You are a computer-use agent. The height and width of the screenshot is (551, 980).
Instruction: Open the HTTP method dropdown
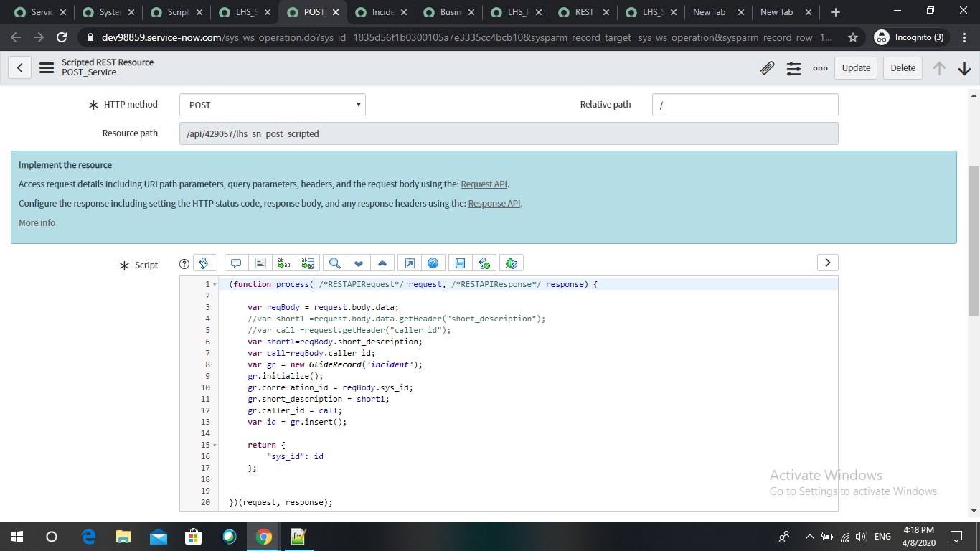[272, 105]
